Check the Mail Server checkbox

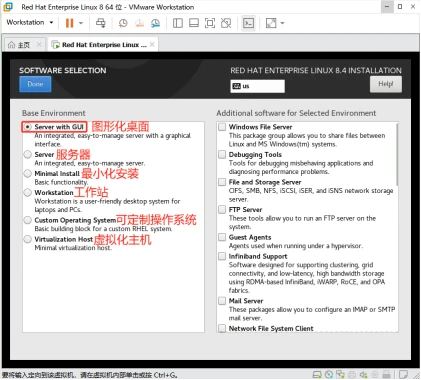[222, 301]
